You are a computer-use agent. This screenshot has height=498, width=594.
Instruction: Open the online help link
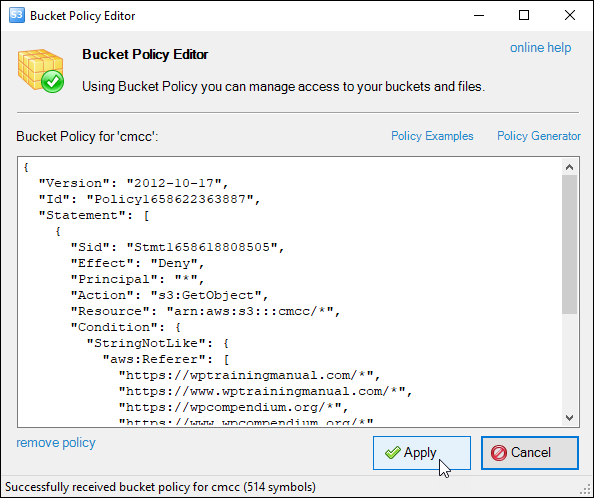coord(540,48)
